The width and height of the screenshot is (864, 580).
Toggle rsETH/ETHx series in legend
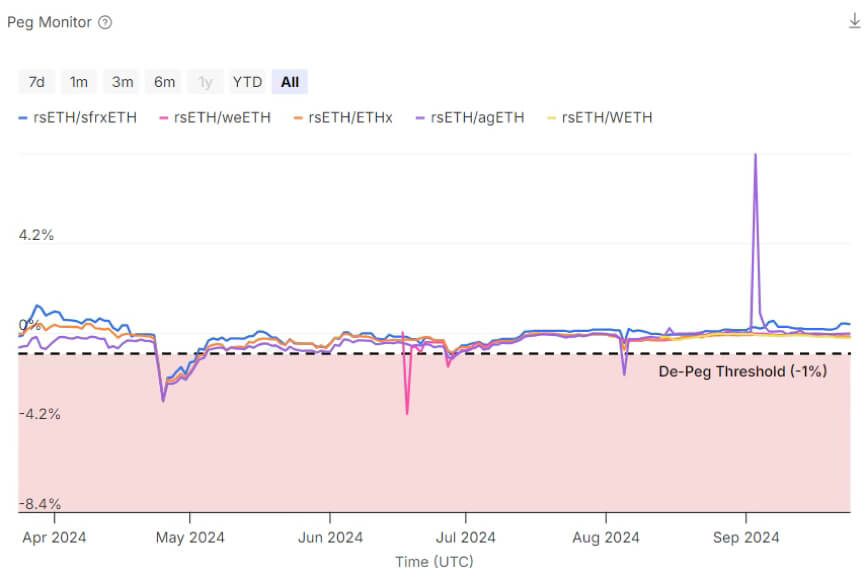pos(350,118)
